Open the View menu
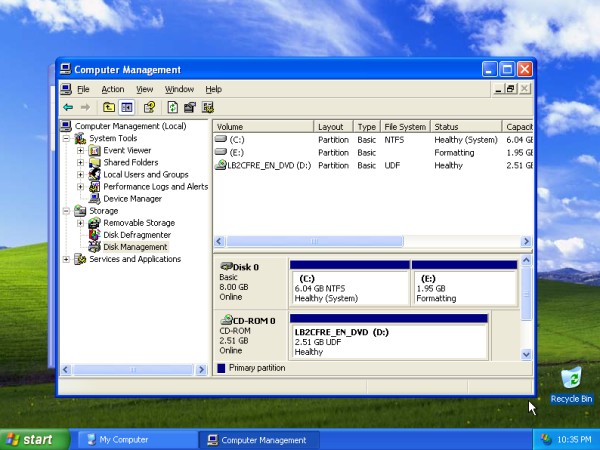 [x=145, y=89]
